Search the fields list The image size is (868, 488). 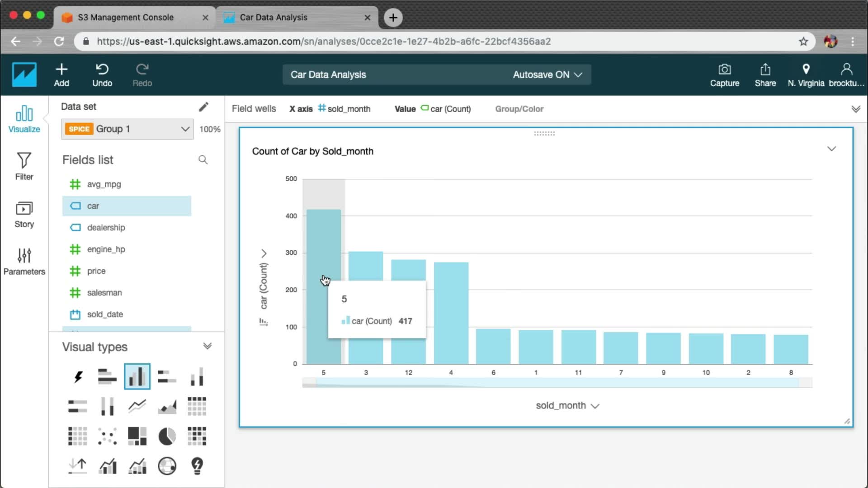[x=203, y=160]
